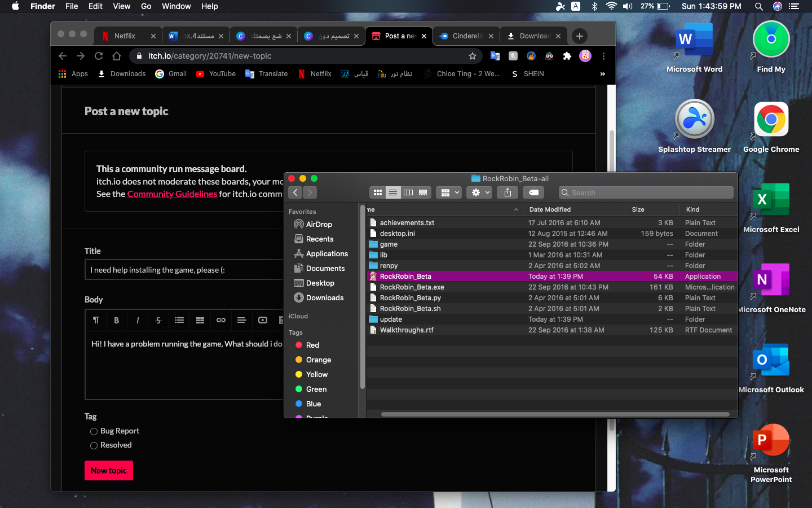Select the renpy folder
The width and height of the screenshot is (812, 508).
[x=552, y=266]
